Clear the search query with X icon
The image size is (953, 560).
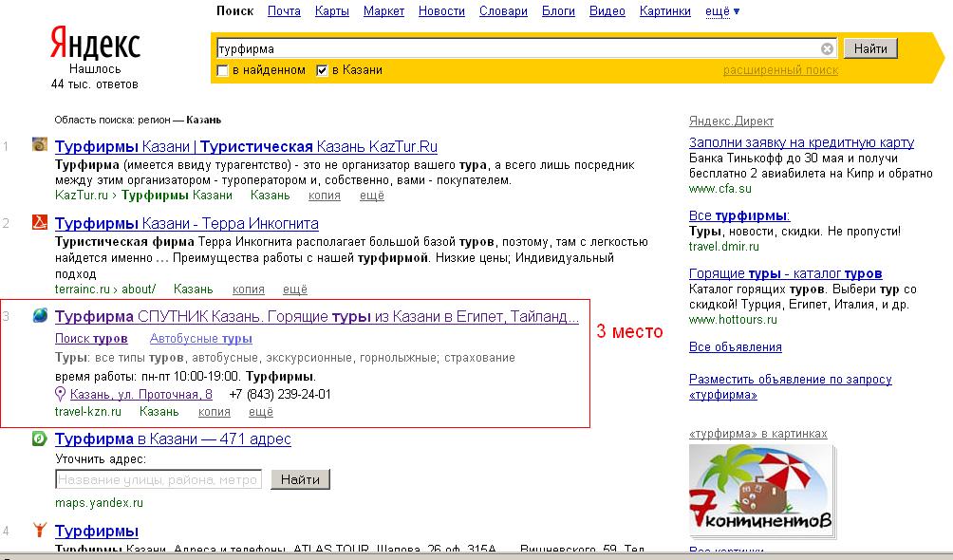coord(827,48)
